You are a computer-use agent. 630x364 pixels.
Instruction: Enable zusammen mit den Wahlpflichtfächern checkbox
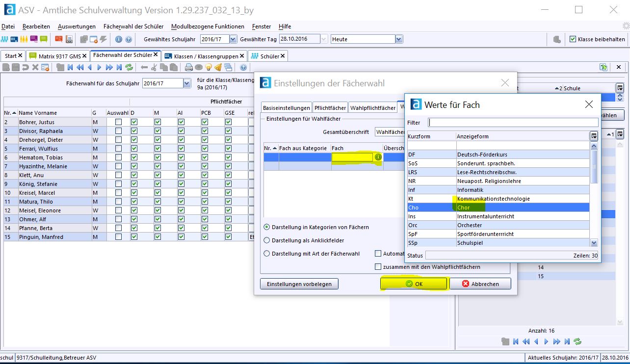pos(378,267)
